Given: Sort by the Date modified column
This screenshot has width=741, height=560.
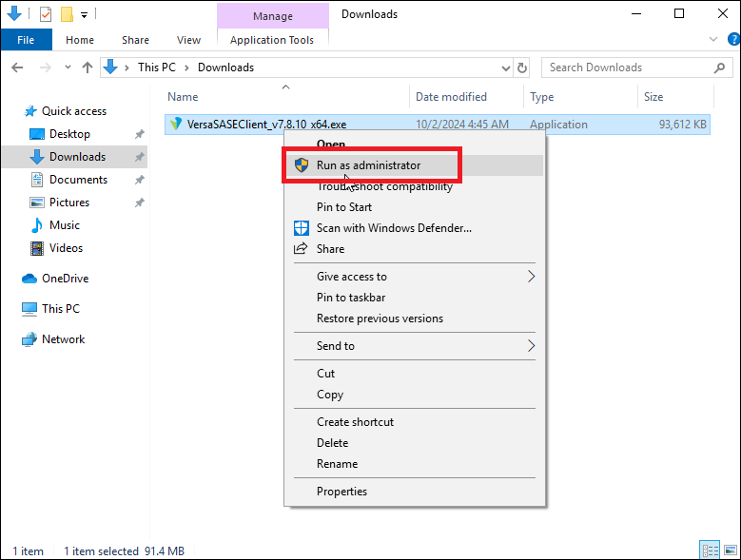Looking at the screenshot, I should coord(451,97).
